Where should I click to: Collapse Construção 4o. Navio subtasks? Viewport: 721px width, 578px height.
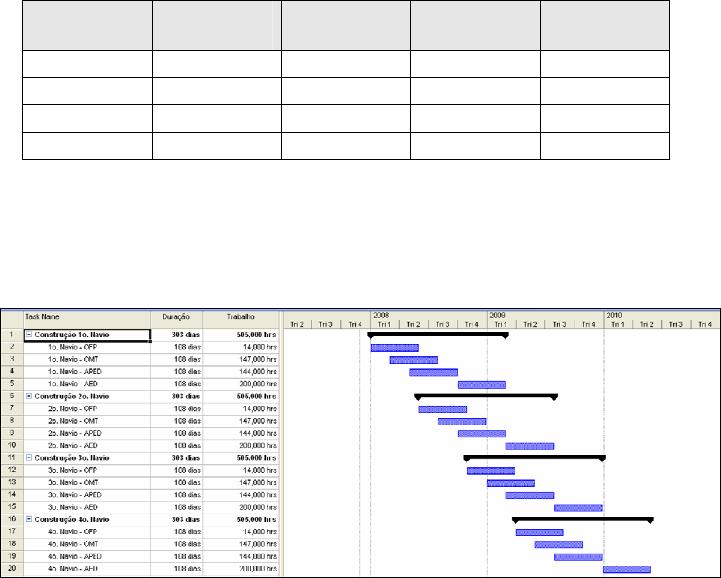[x=29, y=519]
